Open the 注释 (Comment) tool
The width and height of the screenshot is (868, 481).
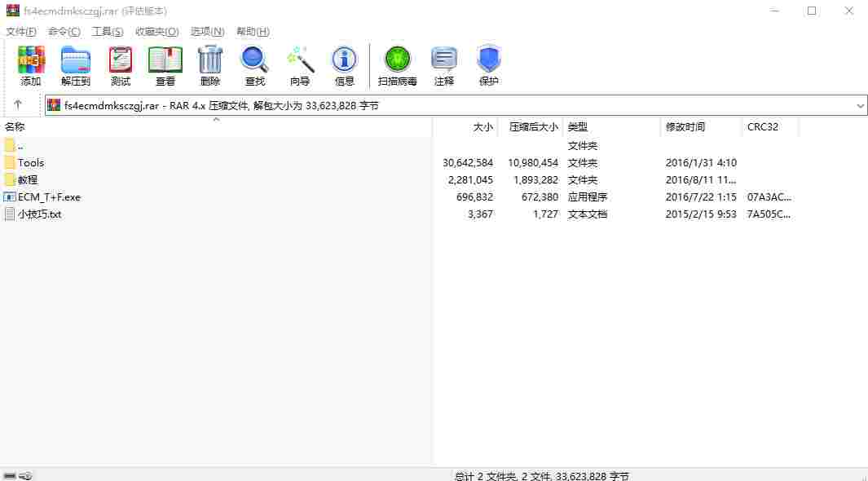pyautogui.click(x=443, y=65)
